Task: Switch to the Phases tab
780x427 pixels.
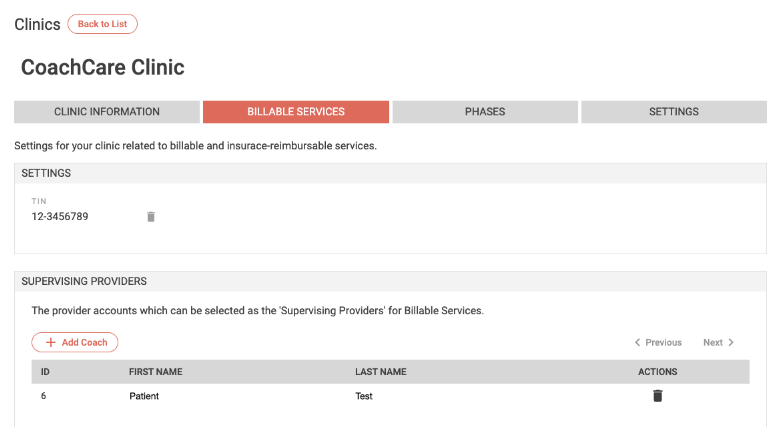Action: click(x=485, y=111)
